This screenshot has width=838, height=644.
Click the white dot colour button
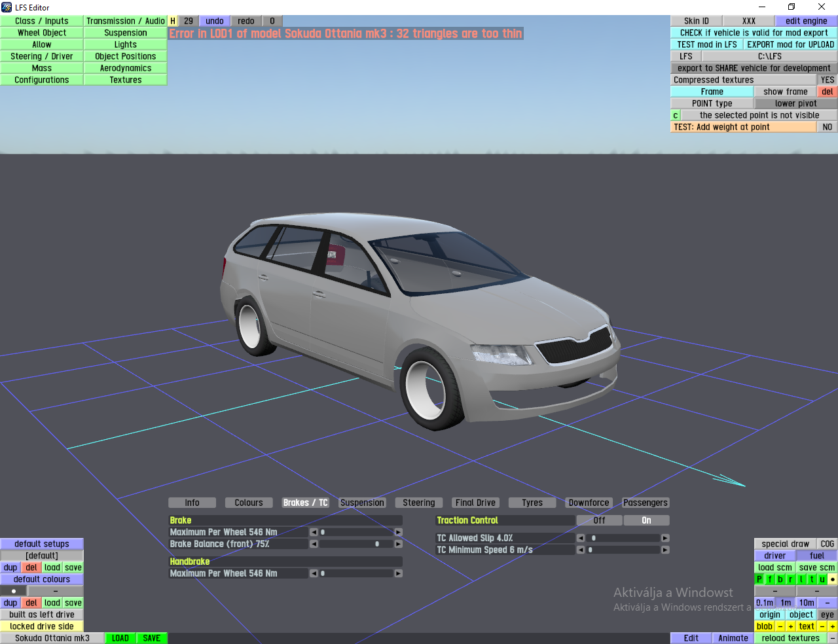tap(13, 591)
